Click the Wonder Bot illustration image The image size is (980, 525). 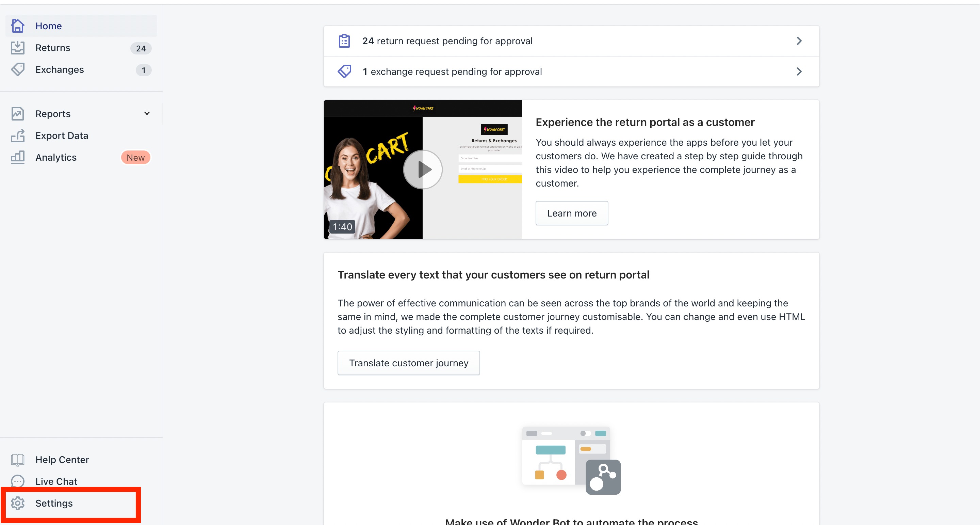(x=571, y=460)
